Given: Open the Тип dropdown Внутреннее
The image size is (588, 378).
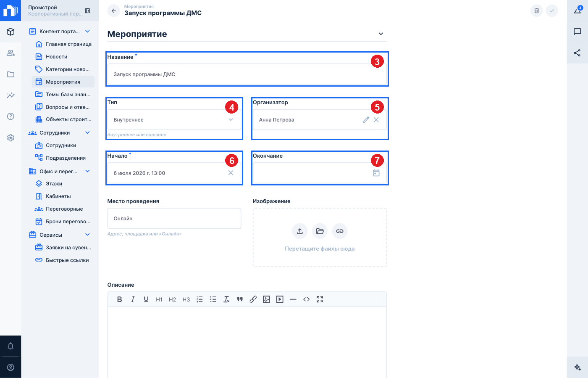Looking at the screenshot, I should pyautogui.click(x=174, y=120).
